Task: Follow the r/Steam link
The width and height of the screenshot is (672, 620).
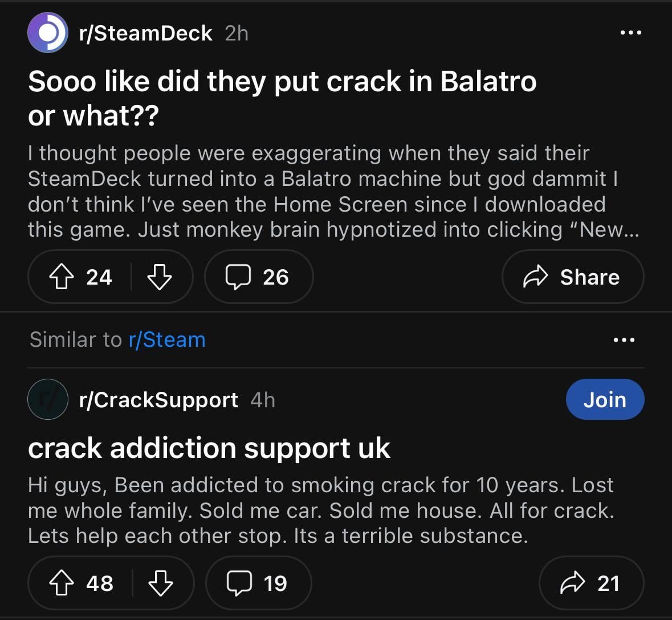Action: 167,340
